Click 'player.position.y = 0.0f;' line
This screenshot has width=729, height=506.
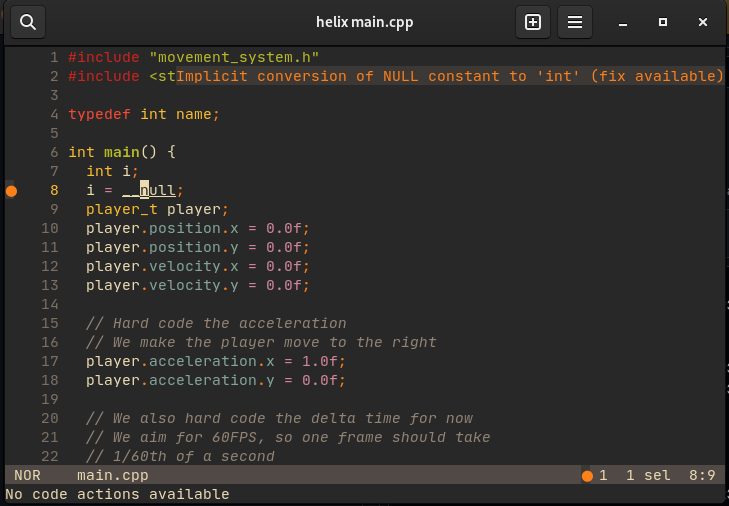pyautogui.click(x=198, y=247)
